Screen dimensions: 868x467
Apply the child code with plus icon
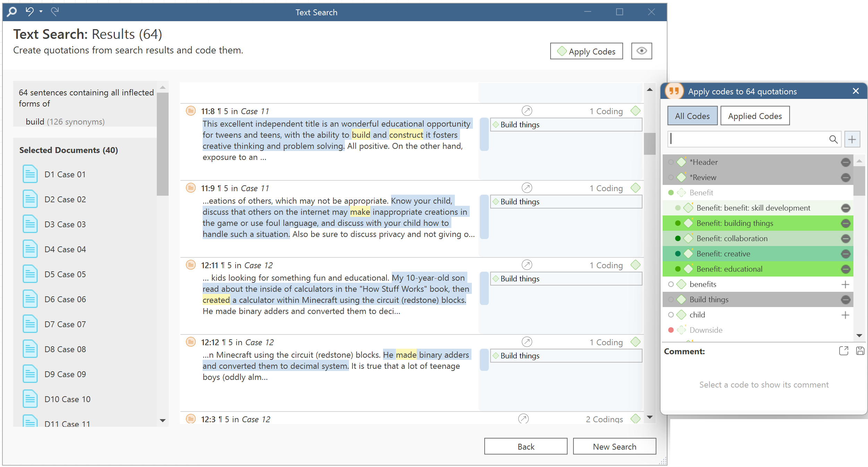click(845, 315)
